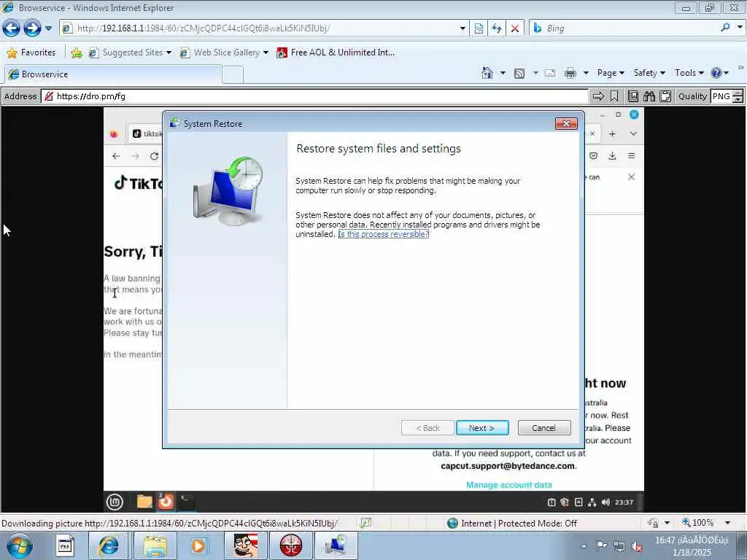Click the RSS feeds icon
The height and width of the screenshot is (560, 747).
pyautogui.click(x=519, y=73)
